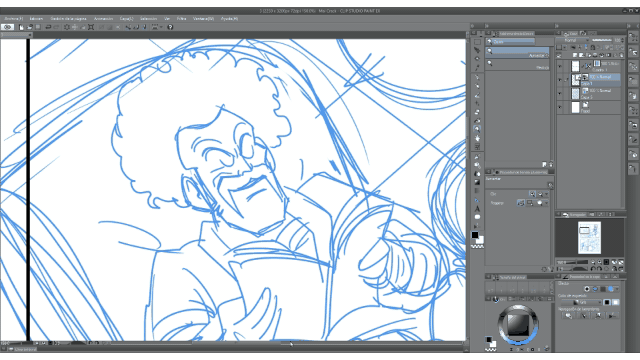Click the Navigator rotate right icon

(x=600, y=269)
